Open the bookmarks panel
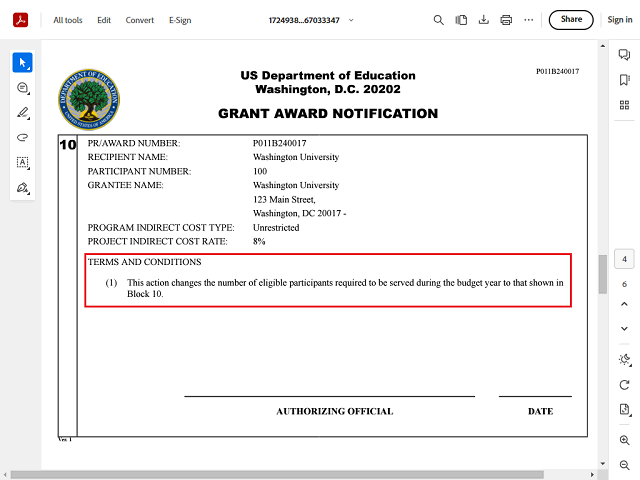The width and height of the screenshot is (640, 480). pyautogui.click(x=624, y=80)
